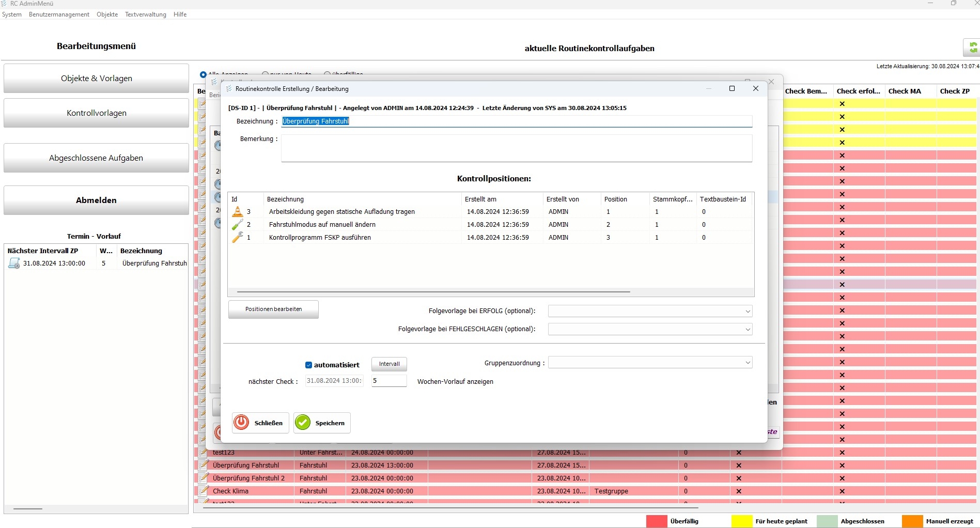Click the yellow Für heute geplant swatch
Screen dimensions: 980x528
pyautogui.click(x=742, y=521)
